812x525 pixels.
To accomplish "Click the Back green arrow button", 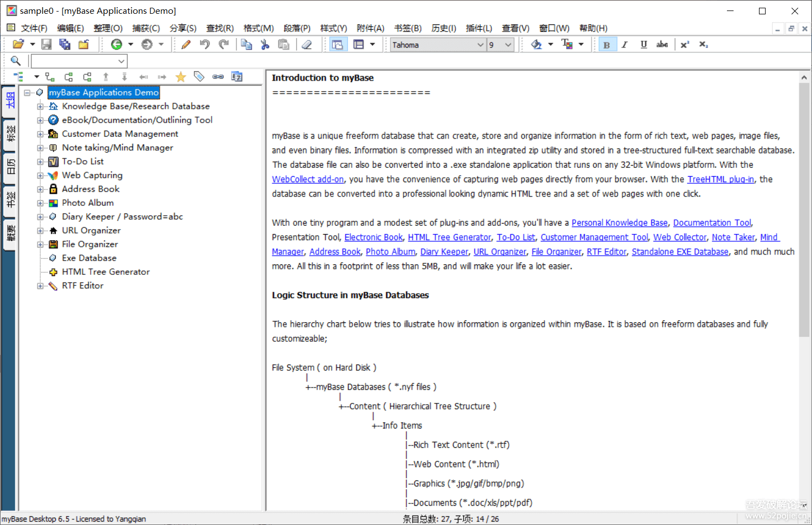I will click(117, 45).
